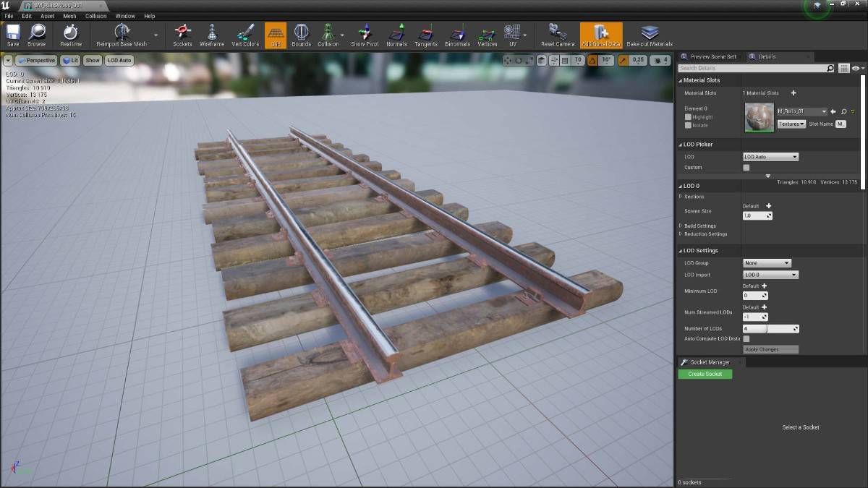Show Sockets in the viewport

[182, 35]
